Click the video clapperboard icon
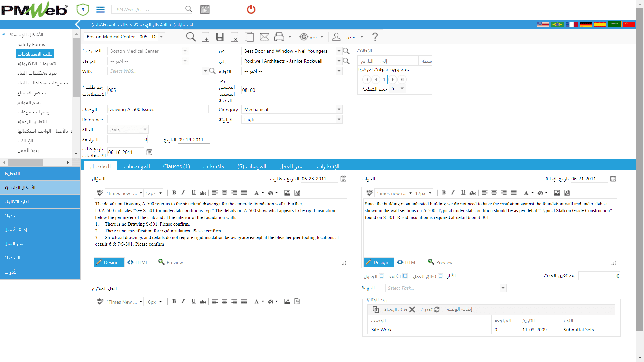The height and width of the screenshot is (362, 644). [205, 9]
